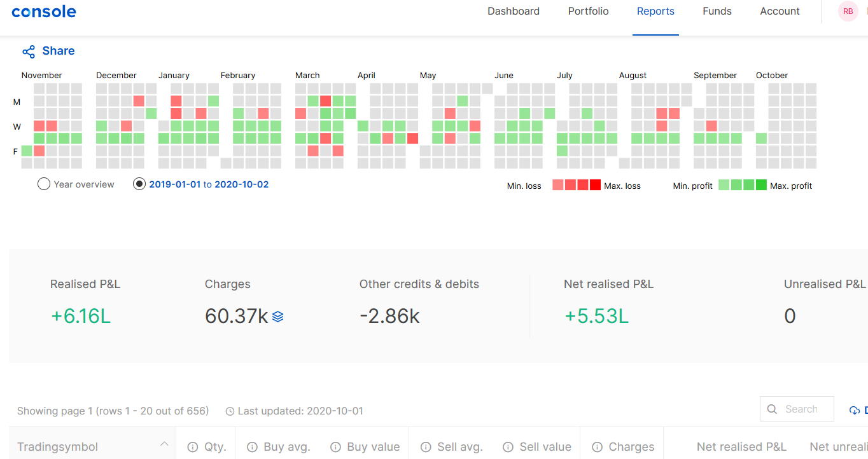Screen dimensions: 868x459
Task: Click the March month label
Action: [x=307, y=75]
